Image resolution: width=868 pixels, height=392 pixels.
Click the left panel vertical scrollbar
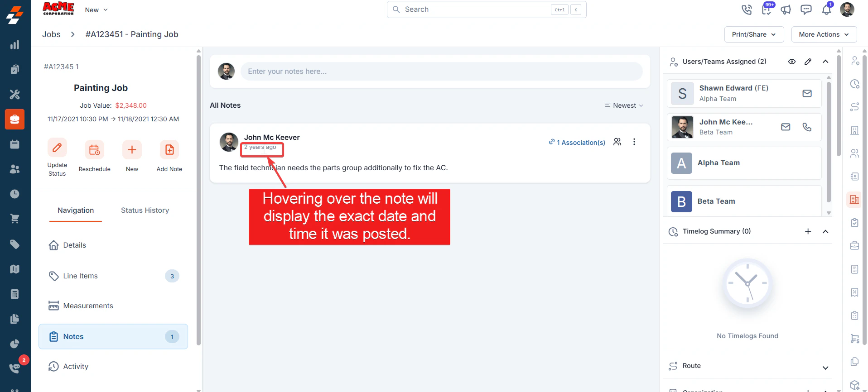[198, 199]
